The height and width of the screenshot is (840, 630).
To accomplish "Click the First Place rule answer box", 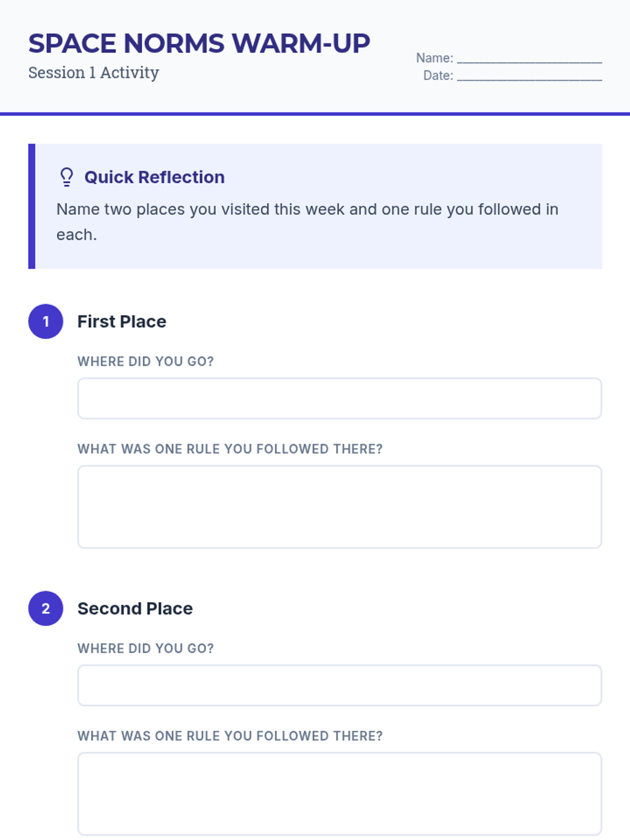I will pos(339,507).
